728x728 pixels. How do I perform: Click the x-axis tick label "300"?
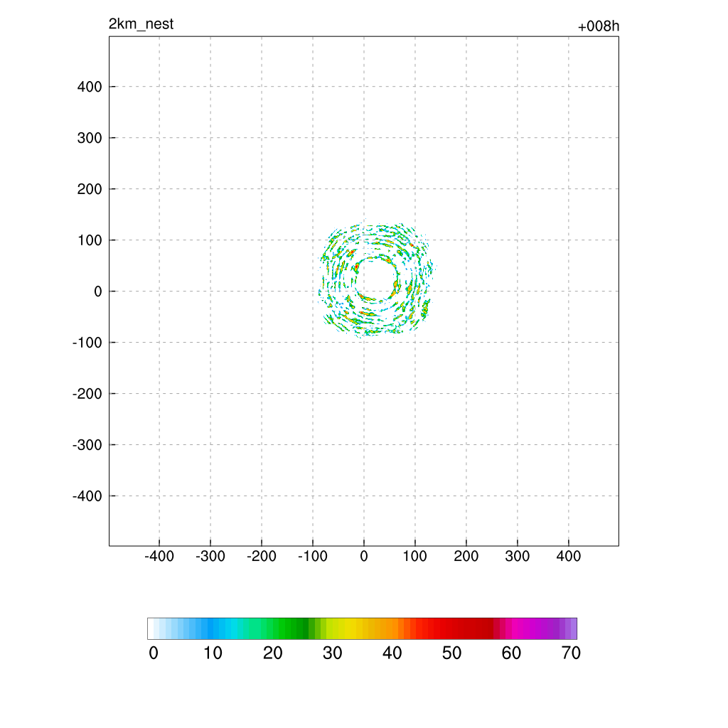point(518,556)
